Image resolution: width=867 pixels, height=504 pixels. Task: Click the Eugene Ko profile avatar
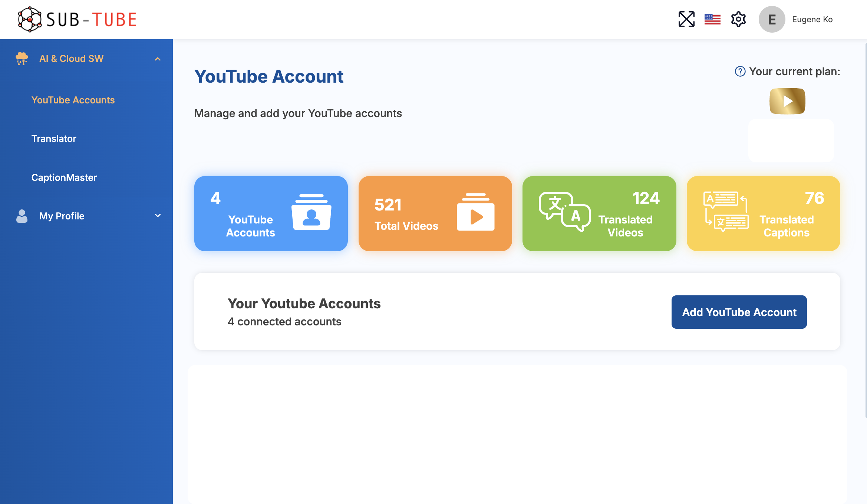click(x=772, y=19)
